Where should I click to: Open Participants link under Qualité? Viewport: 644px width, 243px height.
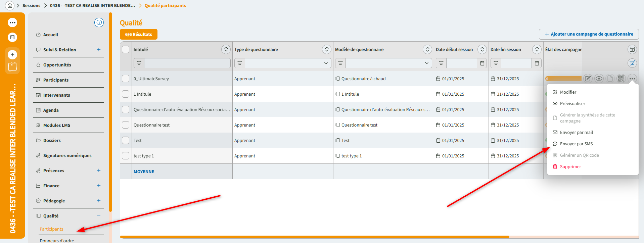[x=51, y=229]
